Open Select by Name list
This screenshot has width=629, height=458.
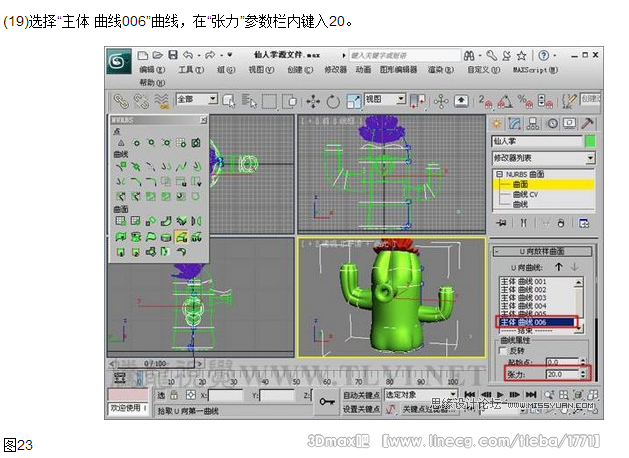point(249,101)
